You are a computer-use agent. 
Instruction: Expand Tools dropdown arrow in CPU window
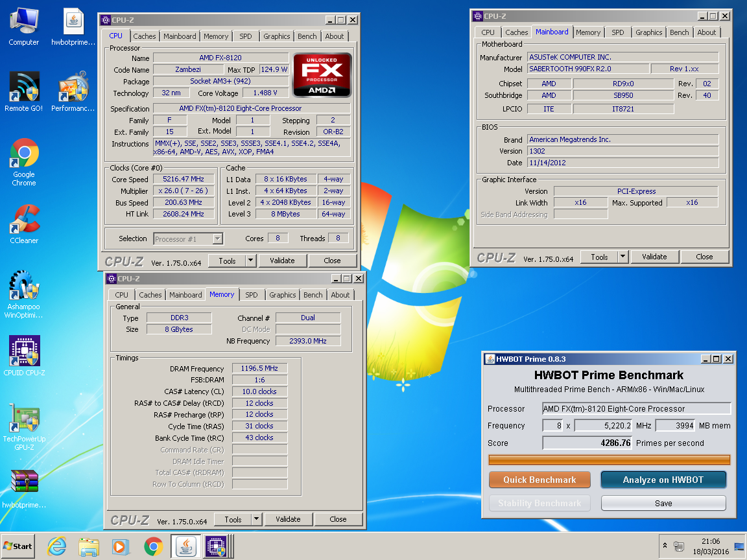pyautogui.click(x=251, y=261)
